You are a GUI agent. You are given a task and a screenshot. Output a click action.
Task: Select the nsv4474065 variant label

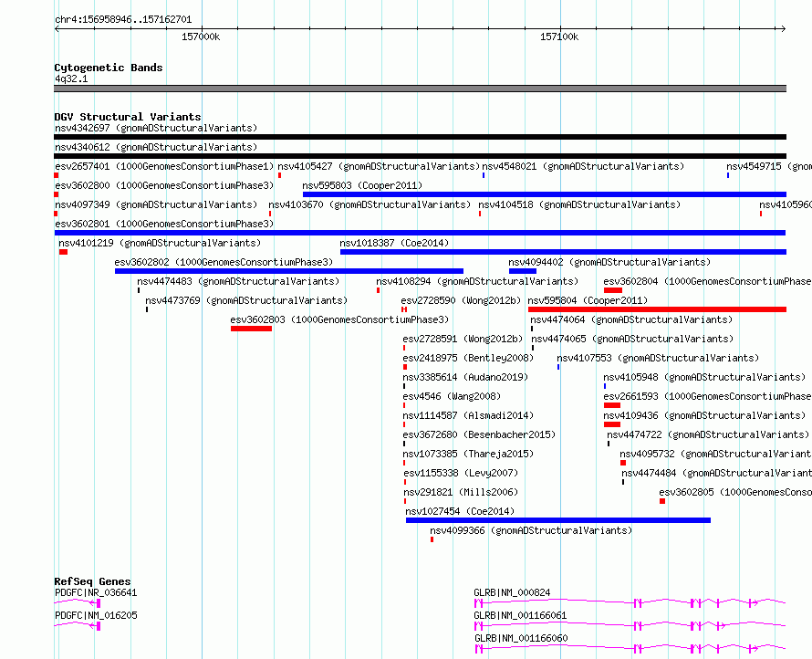(x=633, y=339)
